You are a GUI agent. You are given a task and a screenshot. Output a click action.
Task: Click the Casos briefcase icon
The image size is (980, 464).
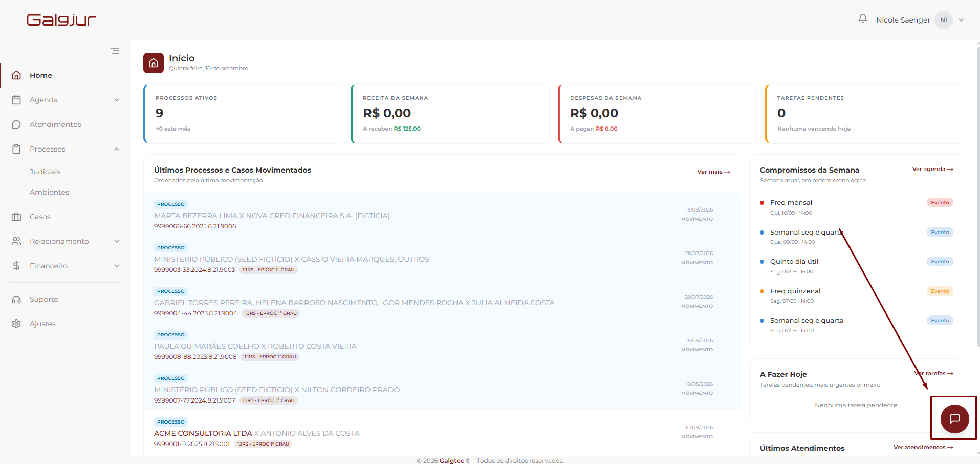(x=16, y=217)
